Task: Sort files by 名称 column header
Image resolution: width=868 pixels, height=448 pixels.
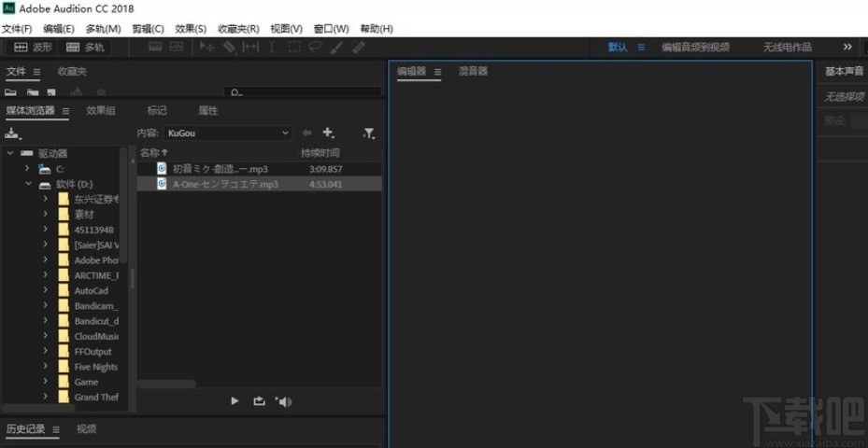Action: pos(153,153)
